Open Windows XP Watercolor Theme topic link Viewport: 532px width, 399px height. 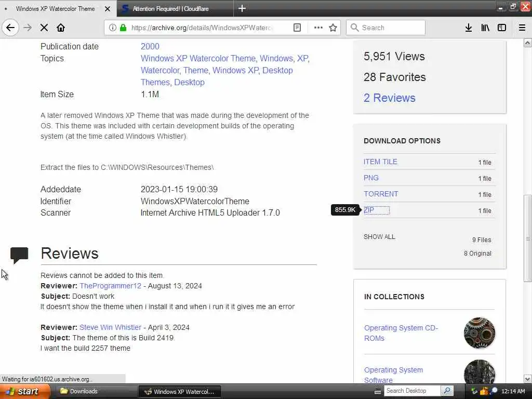(198, 58)
